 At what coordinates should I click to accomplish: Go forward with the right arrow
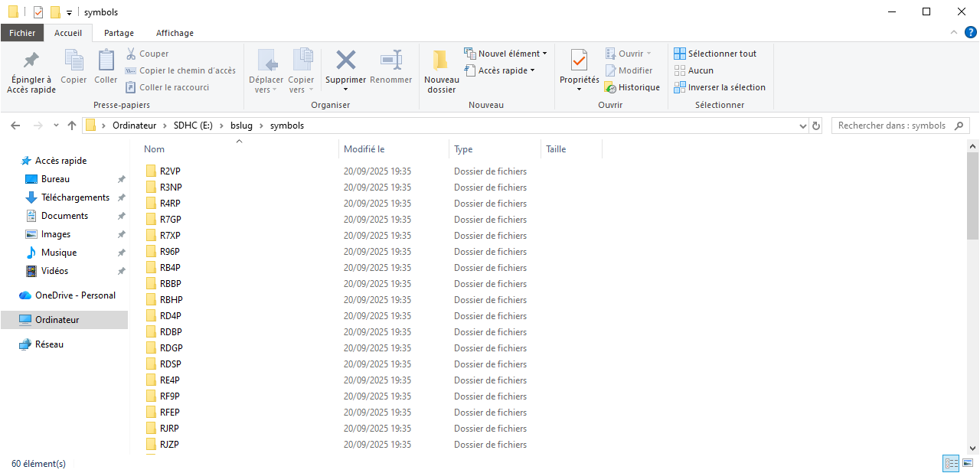pyautogui.click(x=37, y=126)
